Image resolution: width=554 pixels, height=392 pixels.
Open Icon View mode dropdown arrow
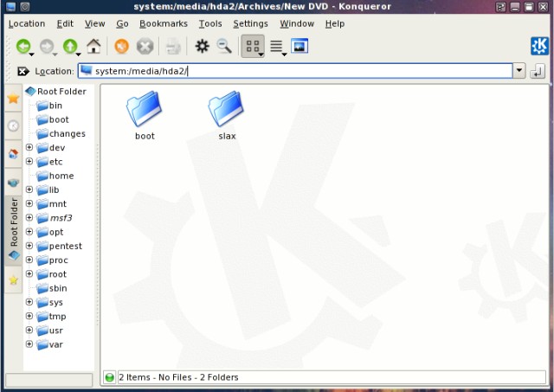(x=261, y=55)
